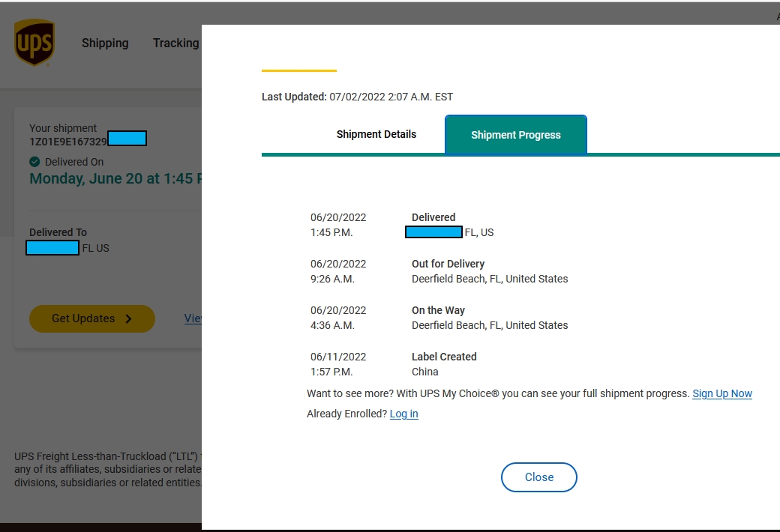Click the green Delivered On checkmark icon

(x=34, y=162)
